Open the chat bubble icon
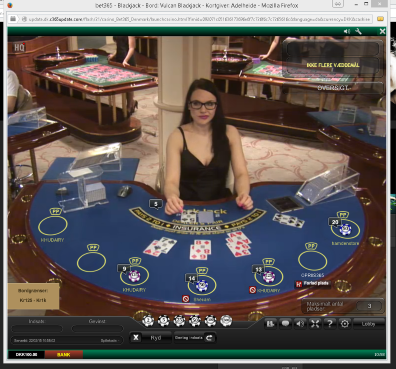 pyautogui.click(x=285, y=323)
